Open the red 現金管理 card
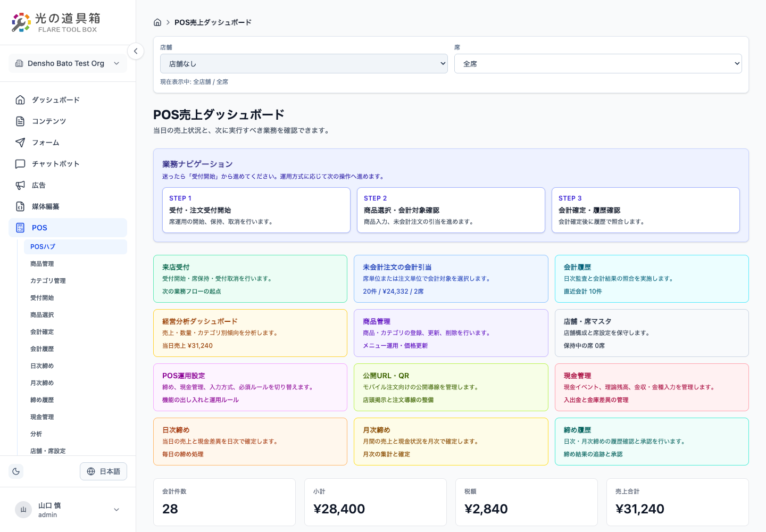 652,387
